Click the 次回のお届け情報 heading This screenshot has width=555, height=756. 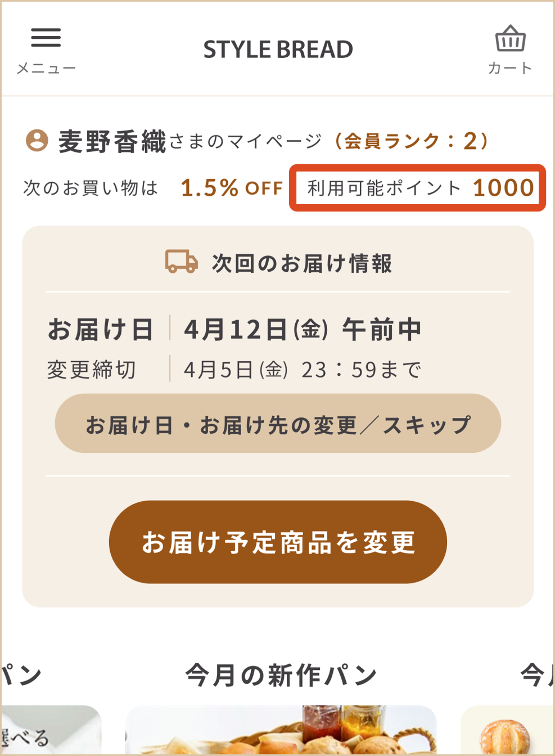[x=301, y=263]
